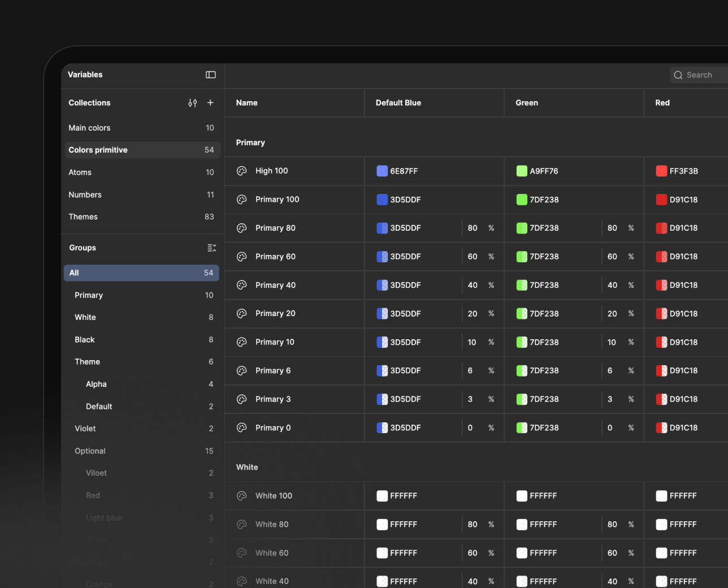Click the palette icon for Primary 40
728x588 pixels.
click(x=242, y=285)
